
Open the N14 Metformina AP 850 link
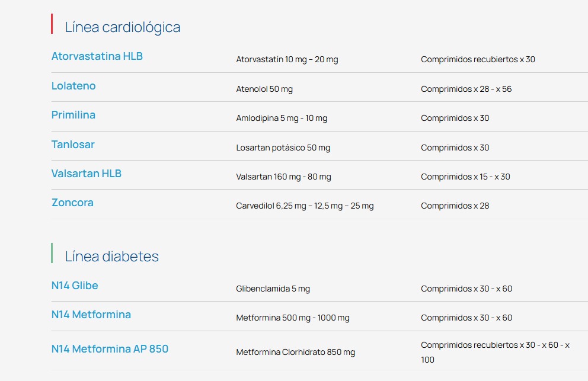click(x=110, y=349)
